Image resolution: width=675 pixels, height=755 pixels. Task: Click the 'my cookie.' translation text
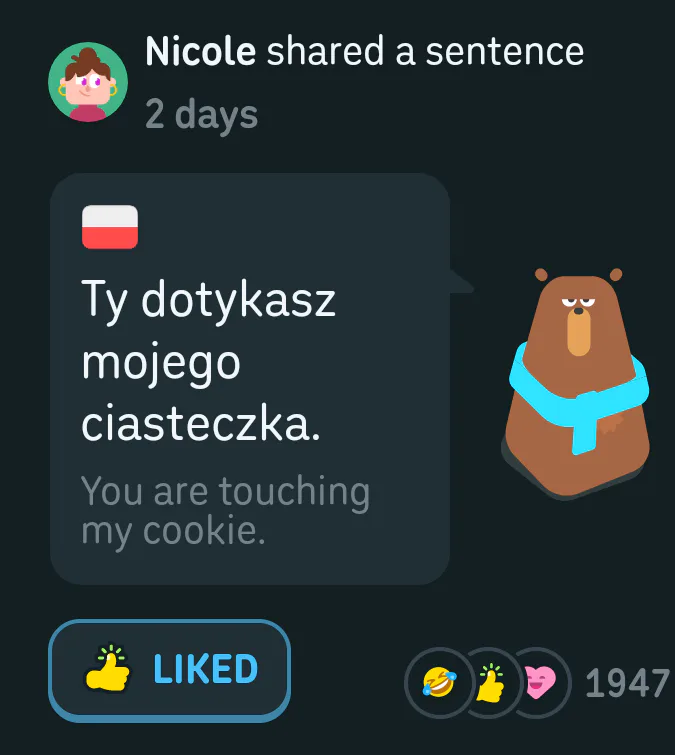[173, 531]
